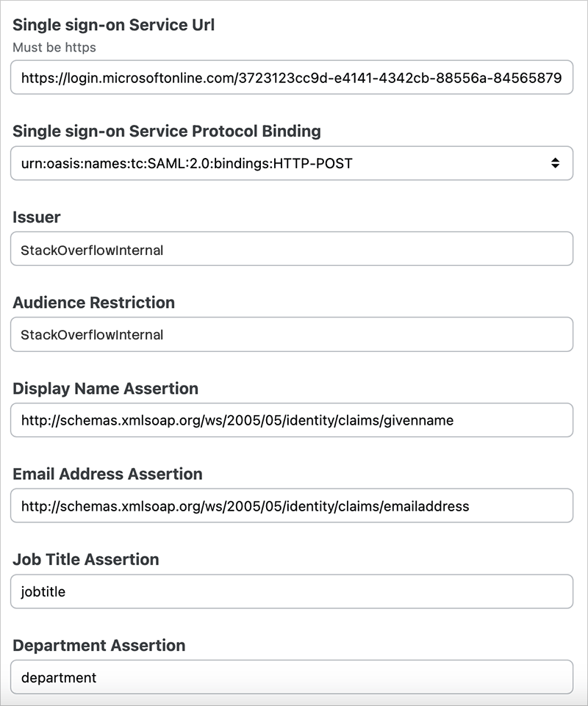588x706 pixels.
Task: Click the "Display Name Assertion" label
Action: 105,388
